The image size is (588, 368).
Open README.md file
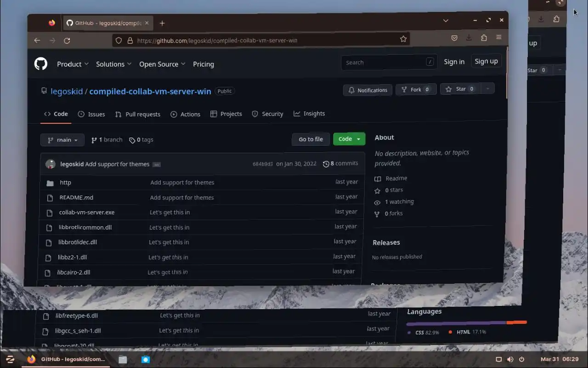[76, 197]
